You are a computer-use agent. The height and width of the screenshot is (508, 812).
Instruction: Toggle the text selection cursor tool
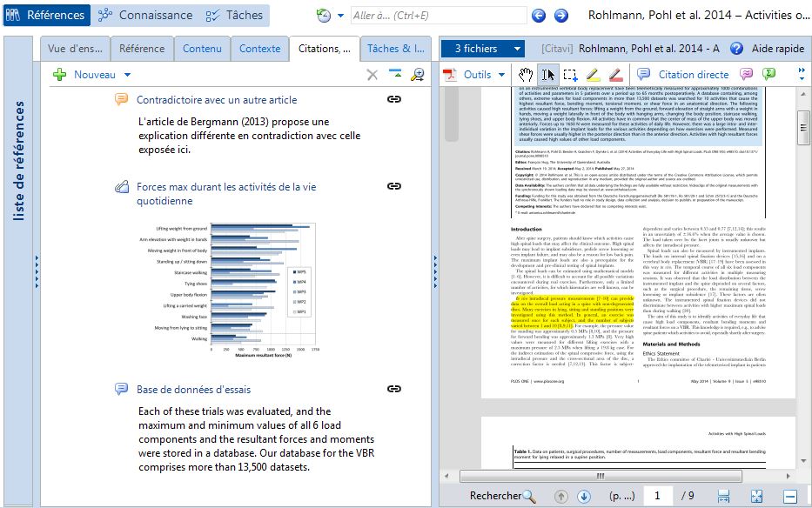pyautogui.click(x=548, y=75)
